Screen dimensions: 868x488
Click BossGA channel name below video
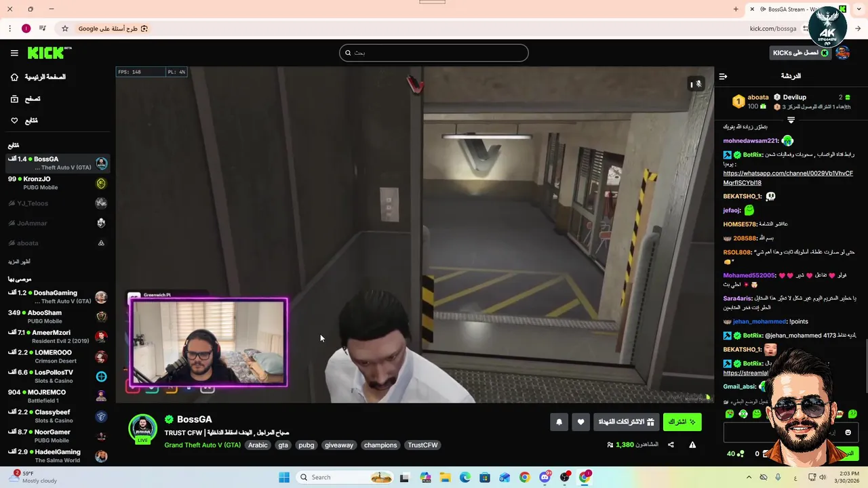coord(194,420)
